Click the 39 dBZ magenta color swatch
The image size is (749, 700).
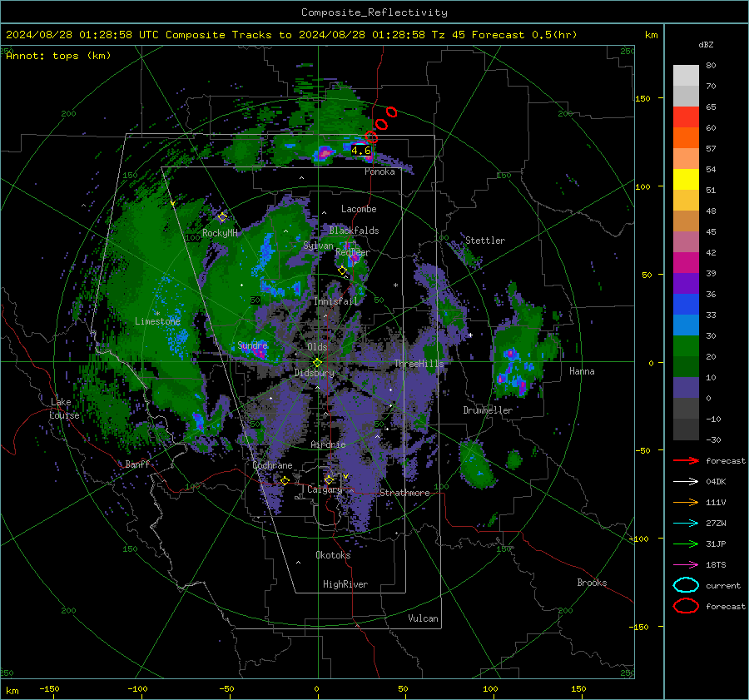coord(686,262)
